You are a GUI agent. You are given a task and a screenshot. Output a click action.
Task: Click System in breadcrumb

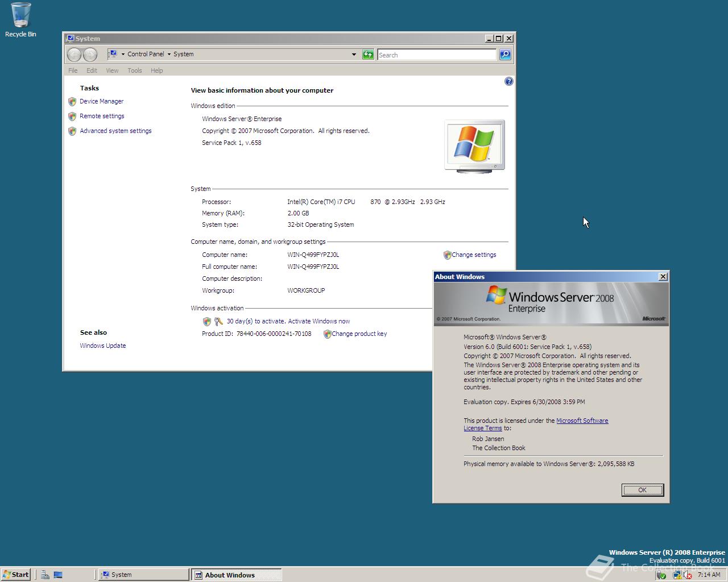pyautogui.click(x=183, y=54)
